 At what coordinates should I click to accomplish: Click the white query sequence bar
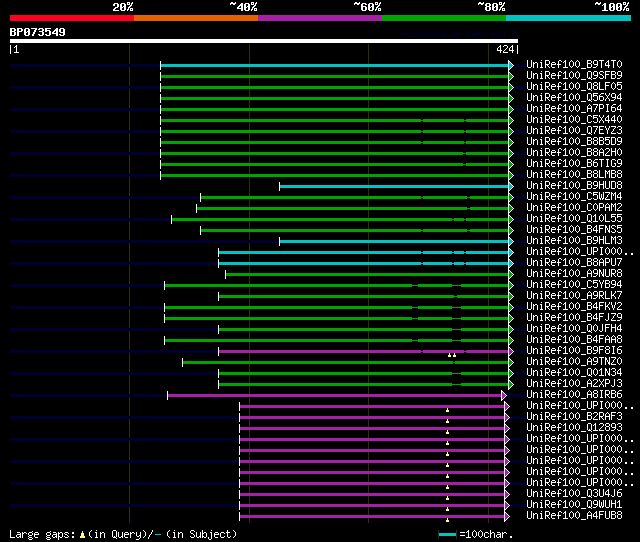tap(264, 41)
